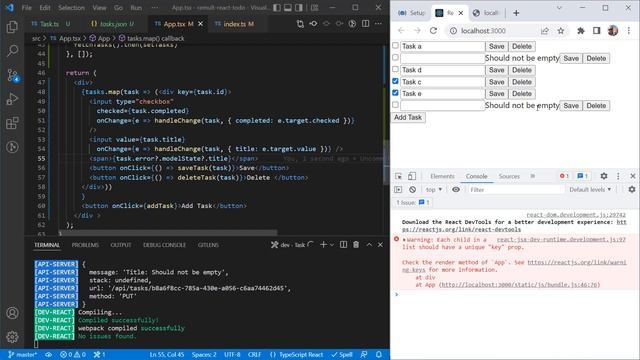Open the top context dropdown in console
Screen dimensions: 640x360
(x=434, y=189)
